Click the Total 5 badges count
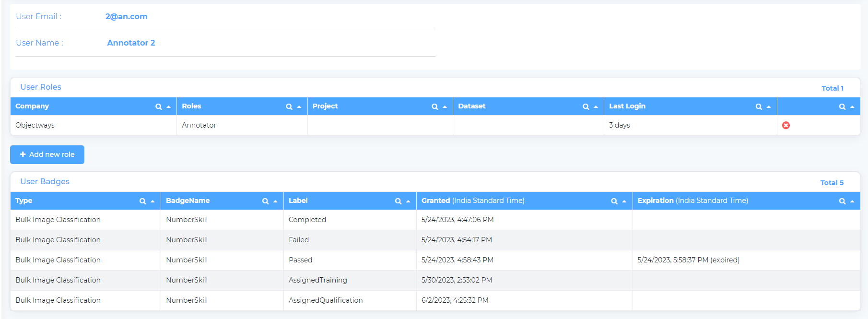Viewport: 868px width, 319px height. point(832,183)
